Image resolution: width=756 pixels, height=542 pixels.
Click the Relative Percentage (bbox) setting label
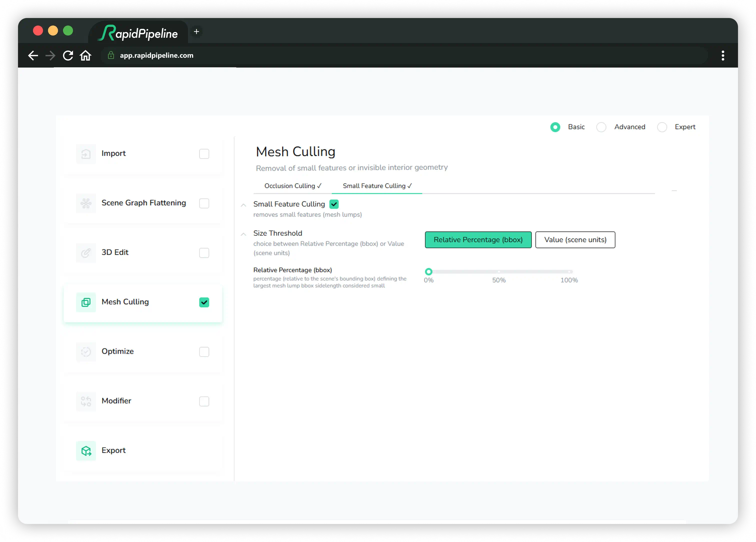point(292,270)
